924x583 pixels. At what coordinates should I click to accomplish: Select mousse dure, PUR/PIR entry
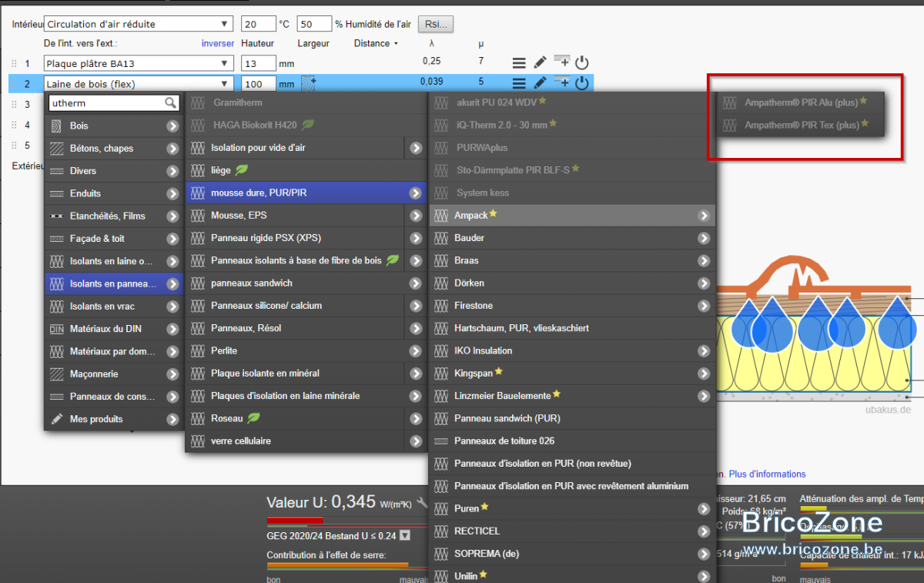click(306, 193)
